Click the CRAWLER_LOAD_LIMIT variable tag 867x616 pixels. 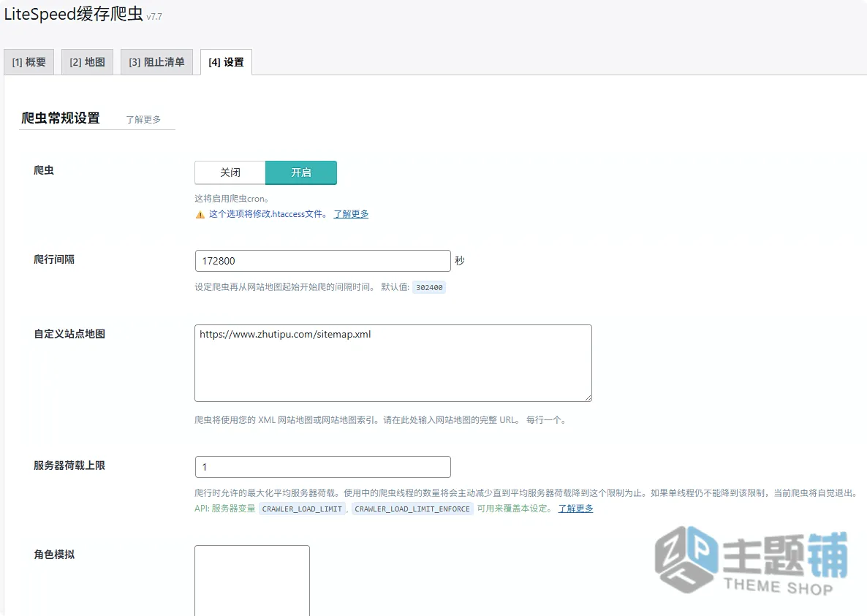point(302,509)
